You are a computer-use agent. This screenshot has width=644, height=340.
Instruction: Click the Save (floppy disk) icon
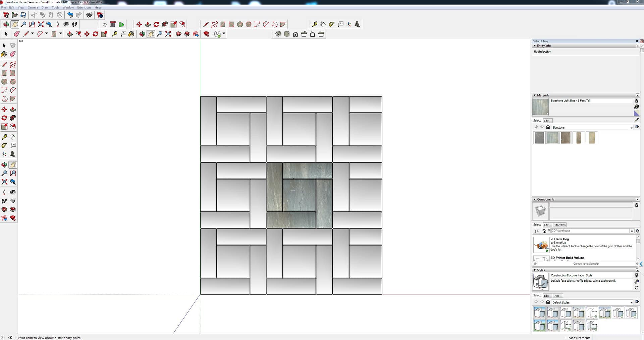23,15
